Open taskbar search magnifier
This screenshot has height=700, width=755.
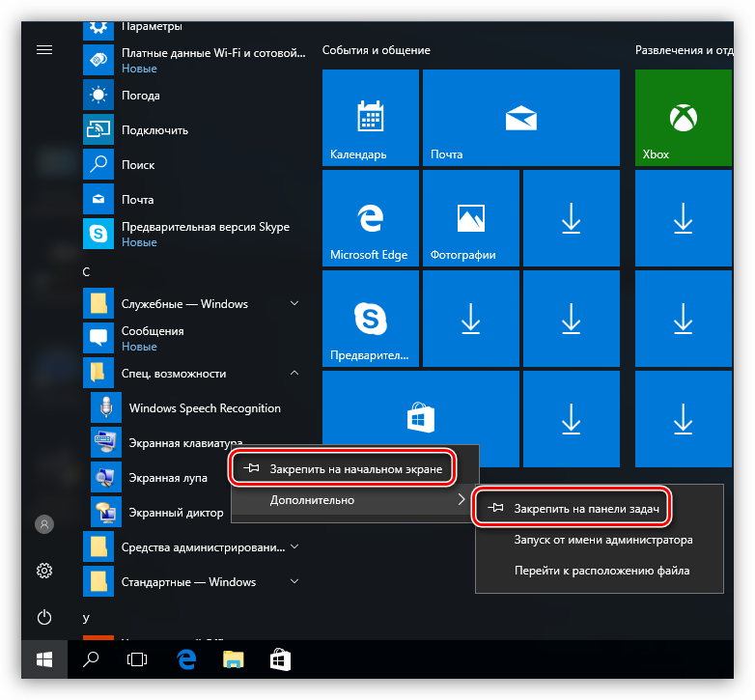pos(91,659)
